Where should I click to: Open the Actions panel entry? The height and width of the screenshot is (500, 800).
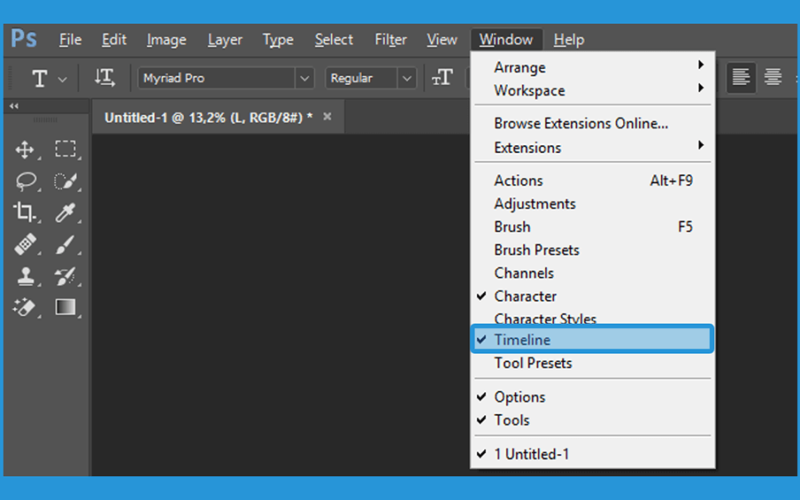pyautogui.click(x=592, y=181)
